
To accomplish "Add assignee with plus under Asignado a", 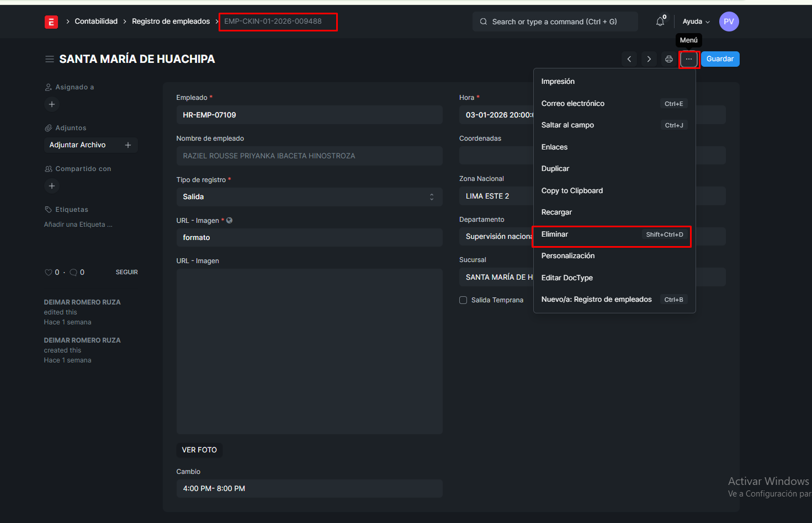I will (x=52, y=104).
